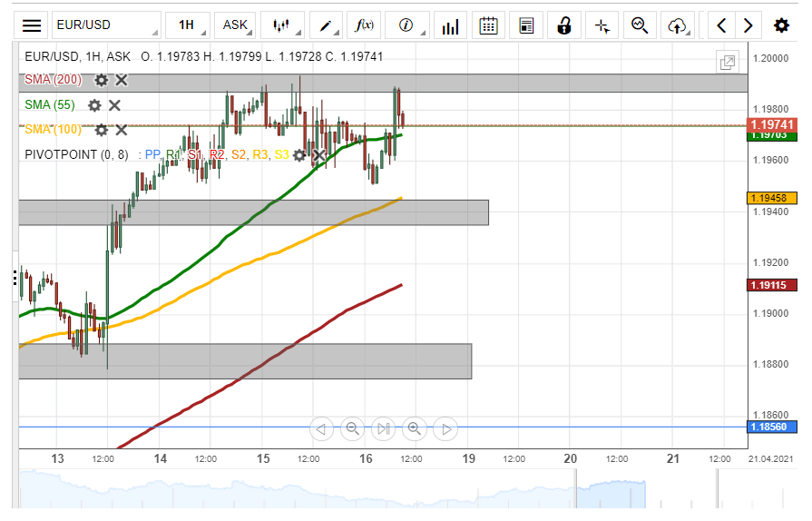
Task: Select the pencil drawing tools
Action: pyautogui.click(x=327, y=25)
